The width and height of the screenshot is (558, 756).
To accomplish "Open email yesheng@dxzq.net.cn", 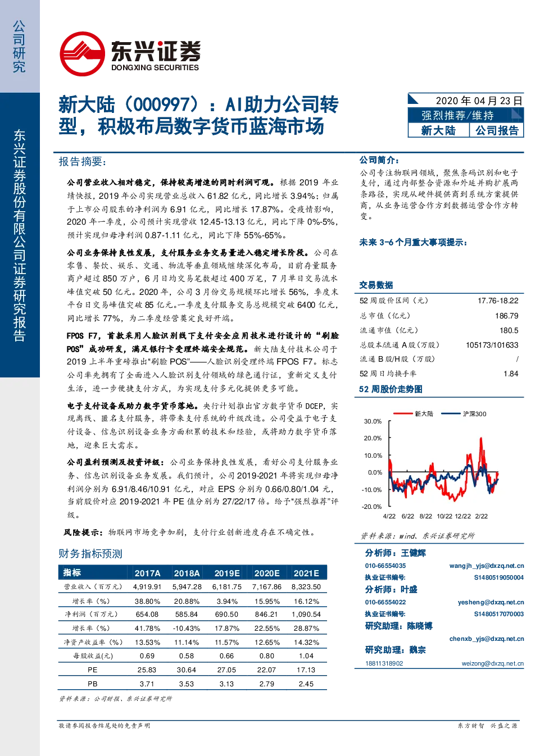I will pyautogui.click(x=491, y=603).
